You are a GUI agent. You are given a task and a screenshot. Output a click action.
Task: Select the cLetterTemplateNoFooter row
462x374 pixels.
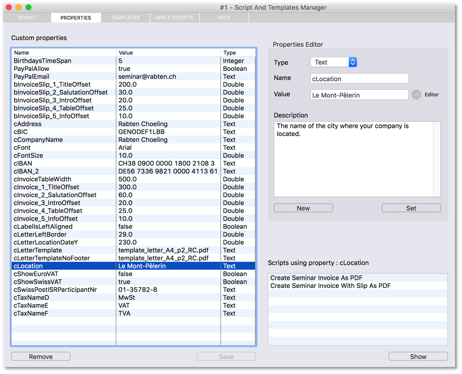133,258
